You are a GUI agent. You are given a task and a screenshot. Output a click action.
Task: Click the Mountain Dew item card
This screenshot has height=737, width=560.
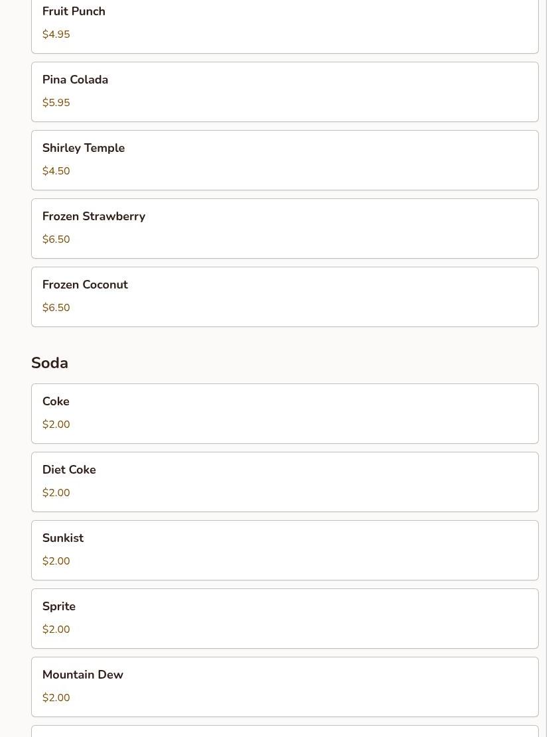[285, 687]
